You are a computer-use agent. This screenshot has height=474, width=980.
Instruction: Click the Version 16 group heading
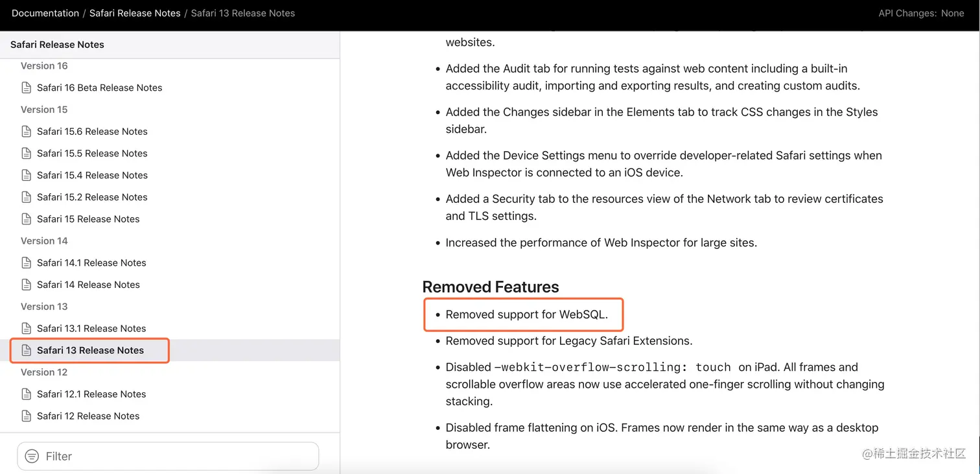click(x=44, y=66)
